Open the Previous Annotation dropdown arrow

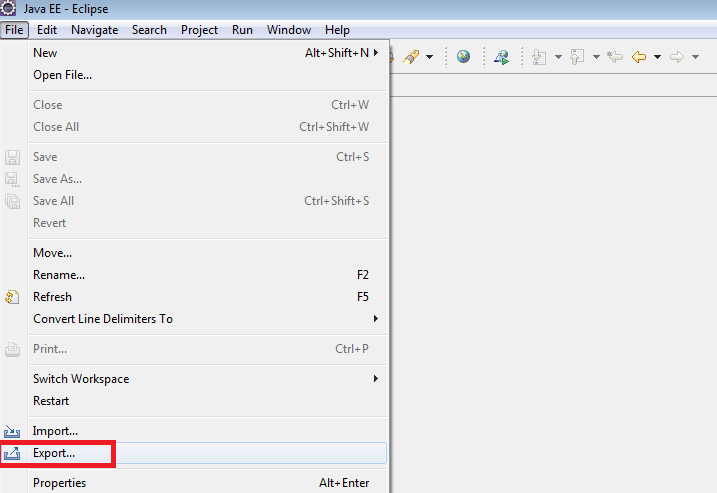tap(596, 57)
